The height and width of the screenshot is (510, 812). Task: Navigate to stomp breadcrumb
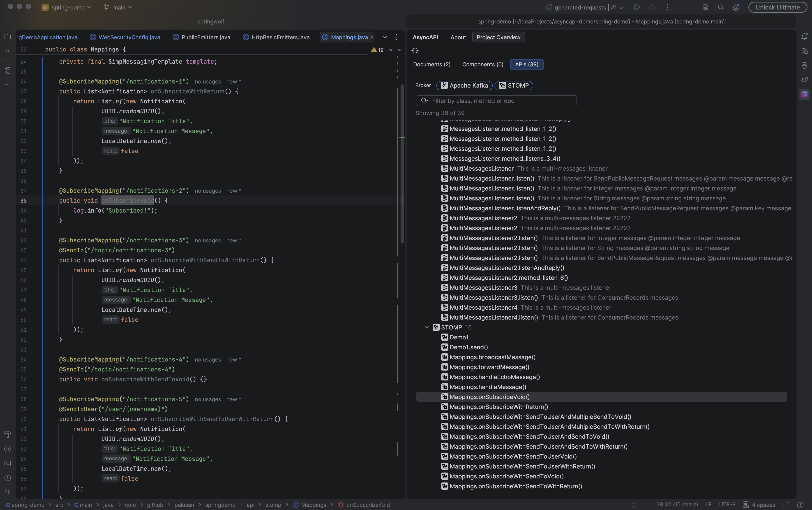tap(273, 505)
